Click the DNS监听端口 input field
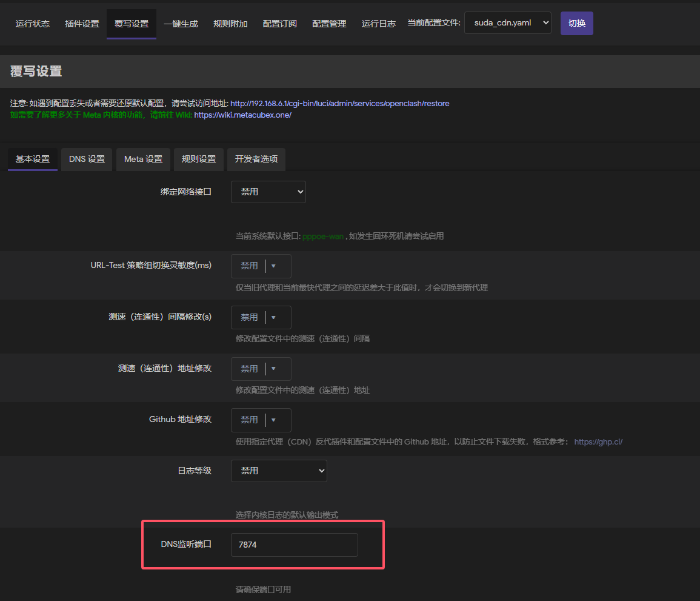The height and width of the screenshot is (601, 700). click(294, 545)
